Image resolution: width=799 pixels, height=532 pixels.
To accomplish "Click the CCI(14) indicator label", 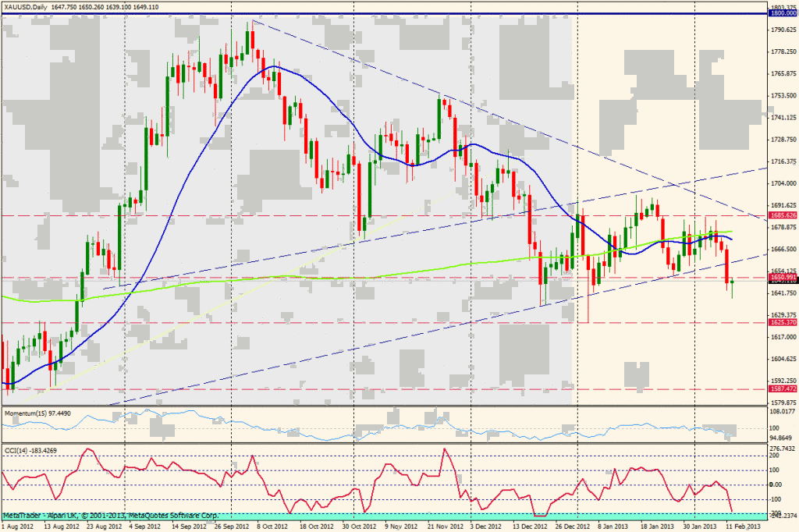I will pyautogui.click(x=30, y=449).
